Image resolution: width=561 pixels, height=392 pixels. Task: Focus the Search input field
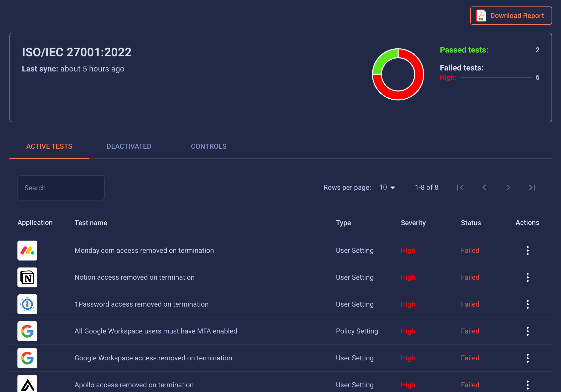point(61,188)
